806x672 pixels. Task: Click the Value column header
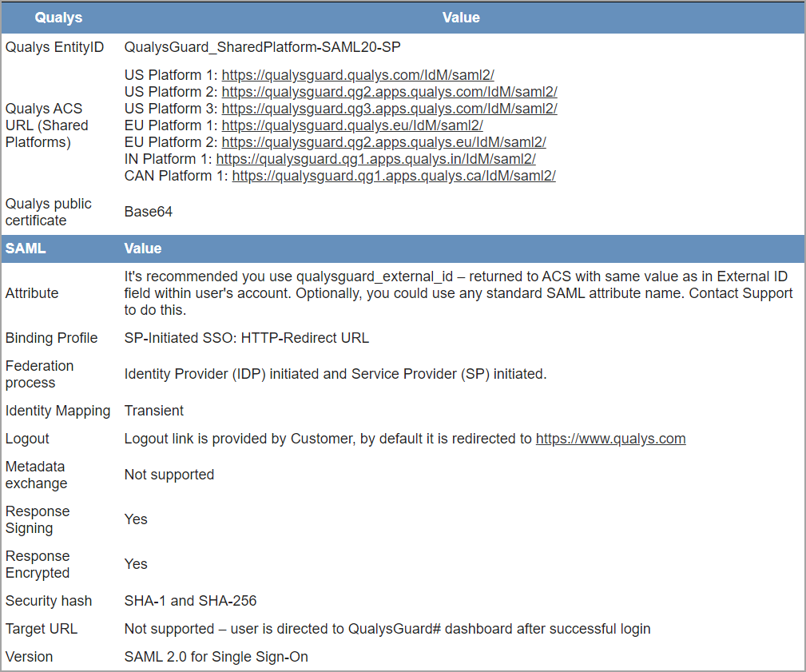click(x=461, y=17)
